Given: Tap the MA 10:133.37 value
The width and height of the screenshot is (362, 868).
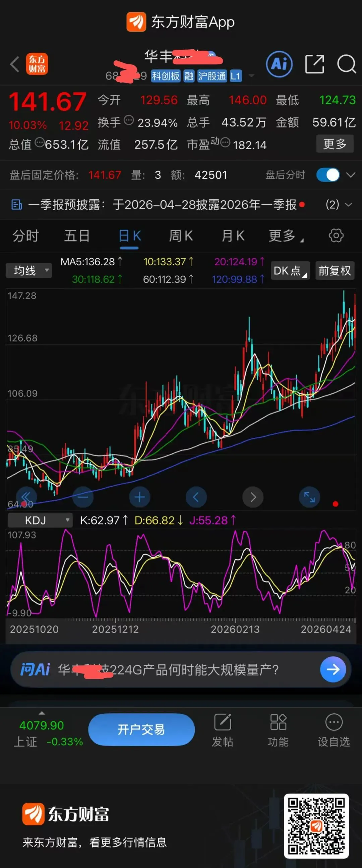Looking at the screenshot, I should (x=168, y=262).
